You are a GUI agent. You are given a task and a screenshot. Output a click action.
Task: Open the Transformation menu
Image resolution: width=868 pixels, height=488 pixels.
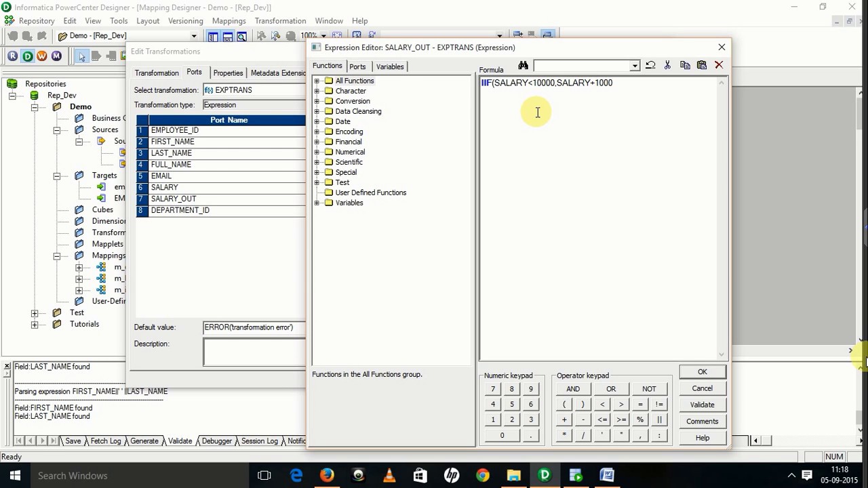pyautogui.click(x=280, y=21)
